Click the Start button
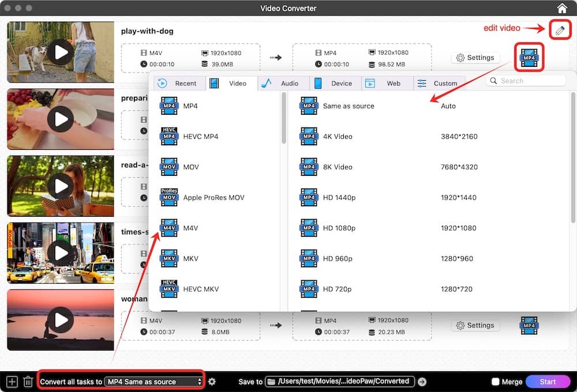 tap(548, 381)
